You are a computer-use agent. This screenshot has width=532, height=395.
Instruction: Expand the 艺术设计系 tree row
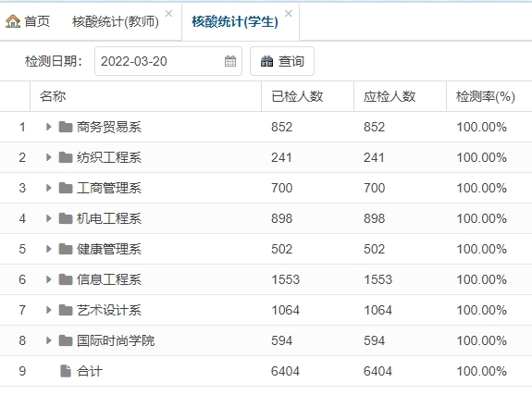(48, 310)
